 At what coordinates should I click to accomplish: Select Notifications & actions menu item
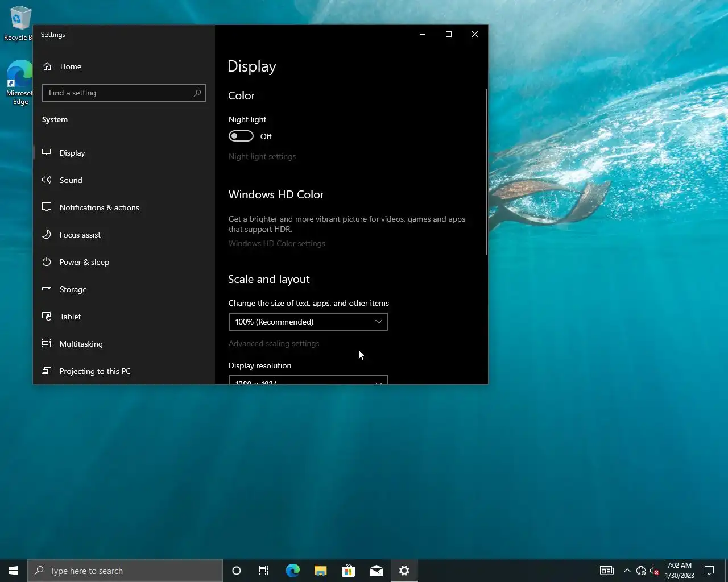(123, 207)
